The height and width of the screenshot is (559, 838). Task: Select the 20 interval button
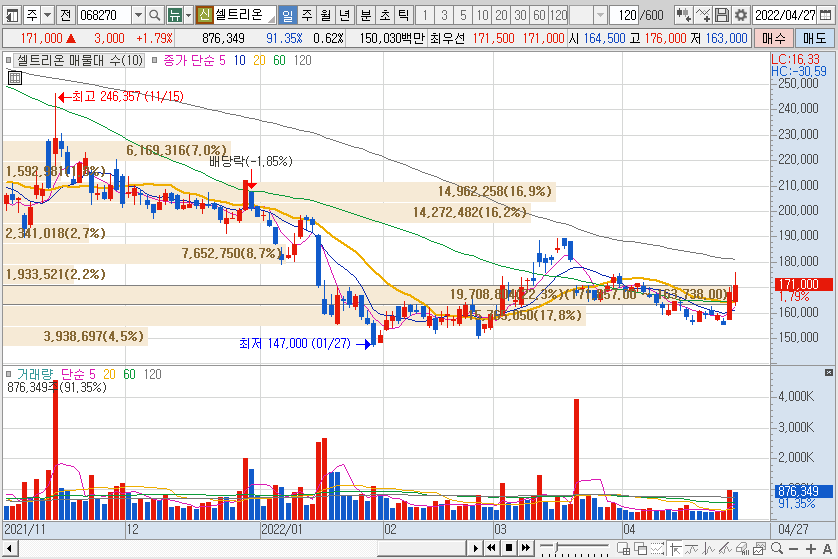pyautogui.click(x=501, y=15)
